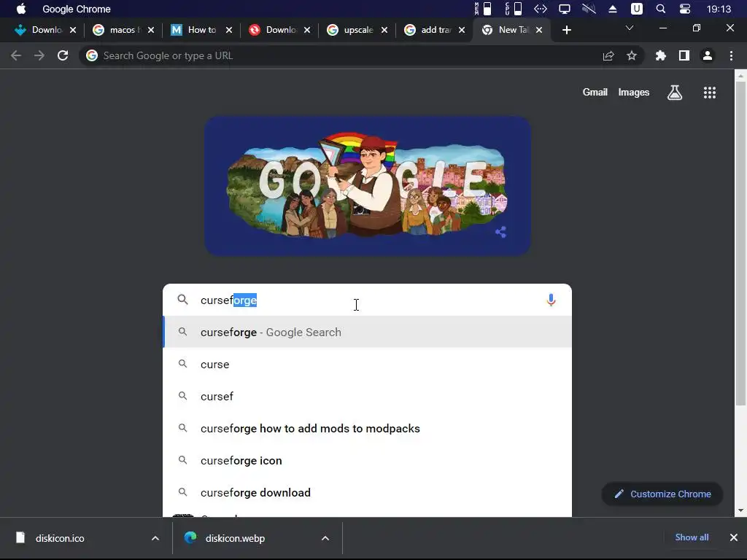This screenshot has width=747, height=560.
Task: Expand options for diskicon.ico download
Action: [155, 538]
